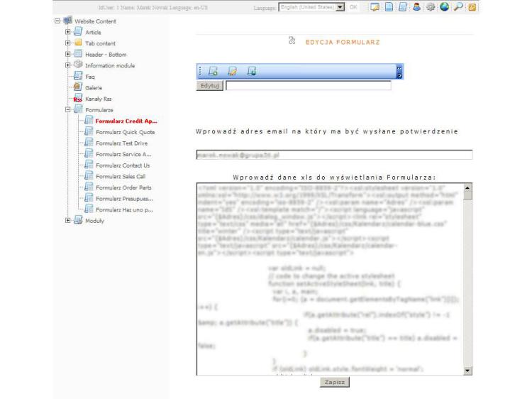Open settings via the gear icon

coord(431,7)
